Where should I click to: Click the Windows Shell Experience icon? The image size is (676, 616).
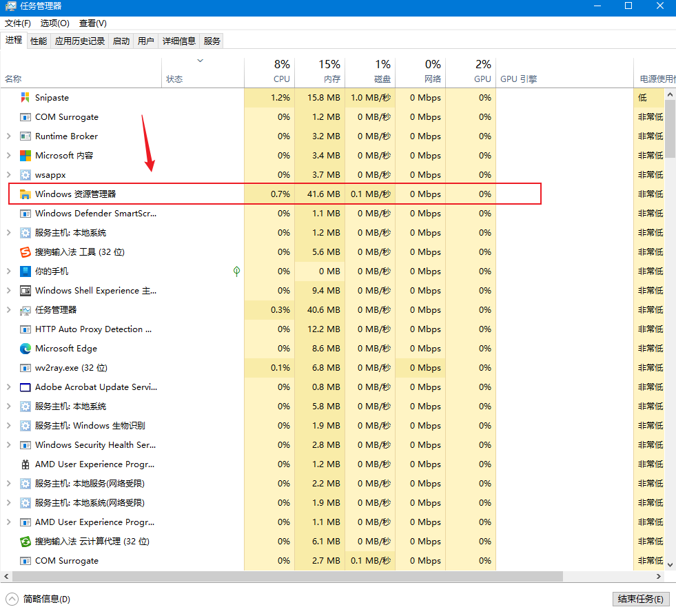tap(25, 291)
